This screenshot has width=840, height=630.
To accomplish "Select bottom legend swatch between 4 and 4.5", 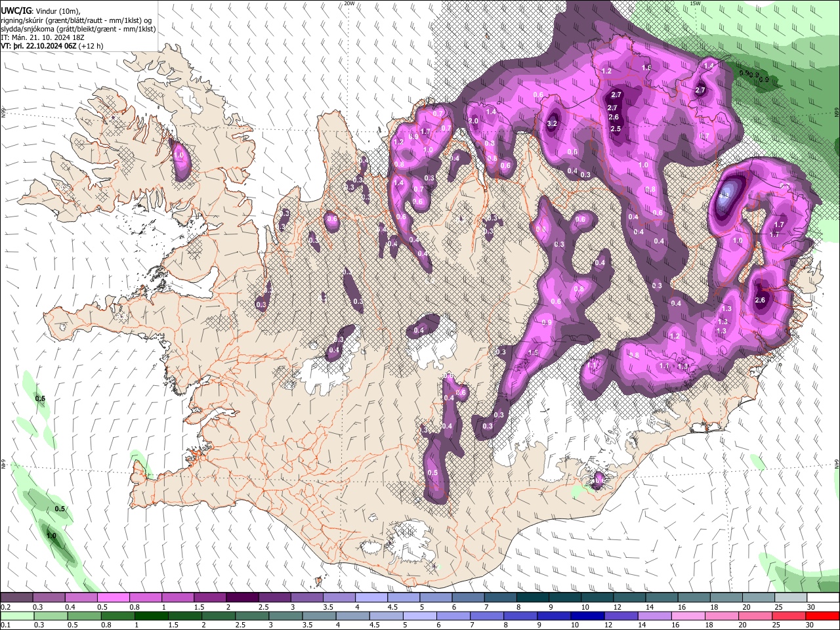I will 352,616.
